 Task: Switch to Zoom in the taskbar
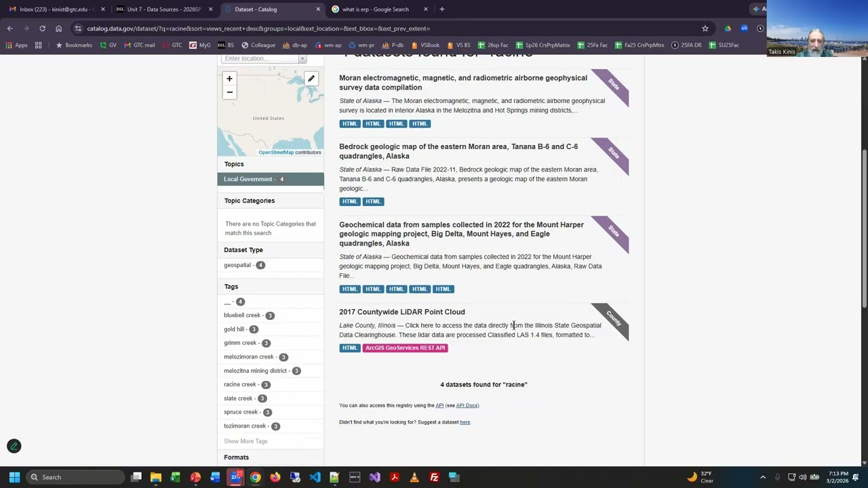tap(235, 477)
